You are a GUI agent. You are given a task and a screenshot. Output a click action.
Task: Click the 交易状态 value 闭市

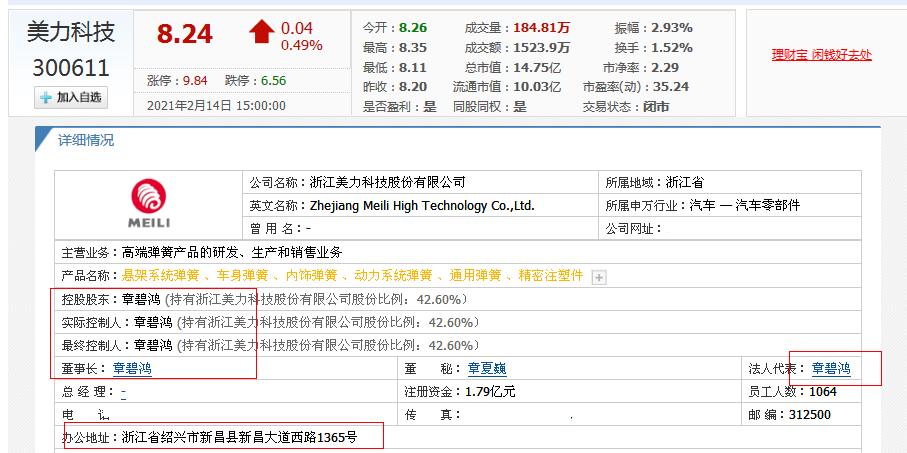[657, 106]
